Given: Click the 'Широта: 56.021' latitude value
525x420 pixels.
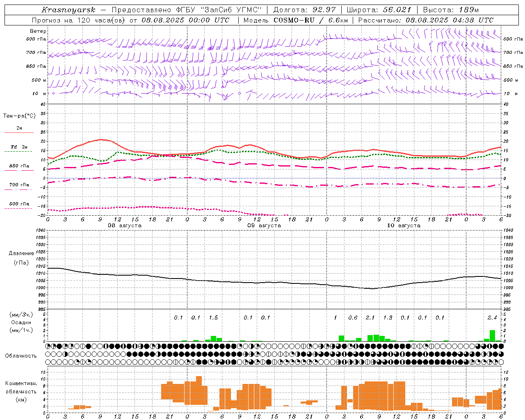Looking at the screenshot, I should click(x=379, y=10).
